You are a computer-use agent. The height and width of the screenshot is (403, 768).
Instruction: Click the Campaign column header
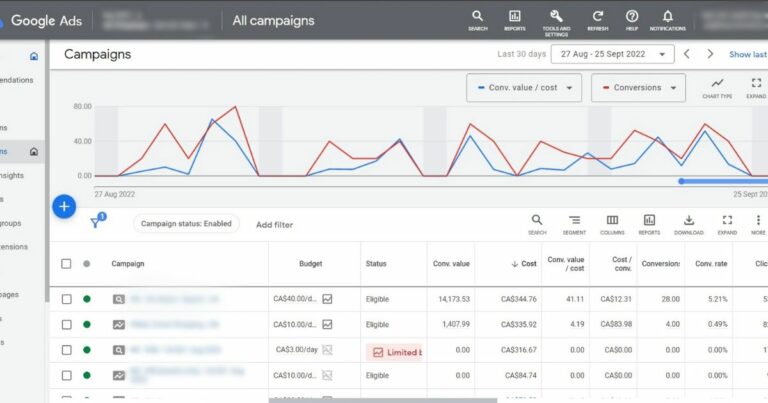(128, 263)
